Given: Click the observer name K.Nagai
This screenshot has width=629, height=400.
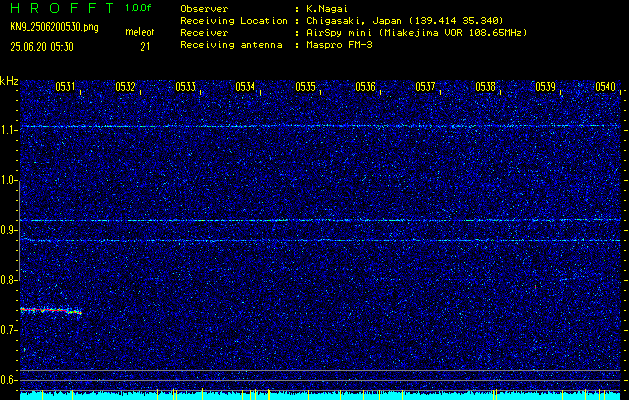Looking at the screenshot, I should click(327, 9).
